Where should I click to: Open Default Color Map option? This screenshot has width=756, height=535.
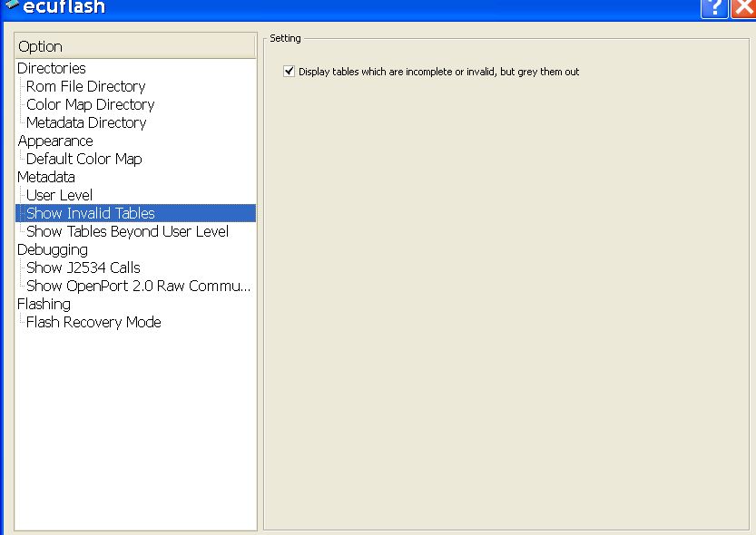pyautogui.click(x=83, y=159)
